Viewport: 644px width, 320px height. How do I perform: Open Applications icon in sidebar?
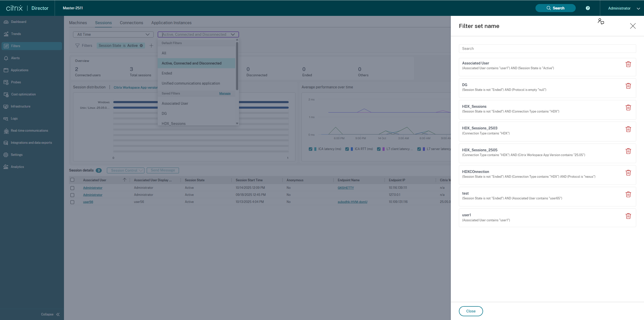click(x=6, y=70)
